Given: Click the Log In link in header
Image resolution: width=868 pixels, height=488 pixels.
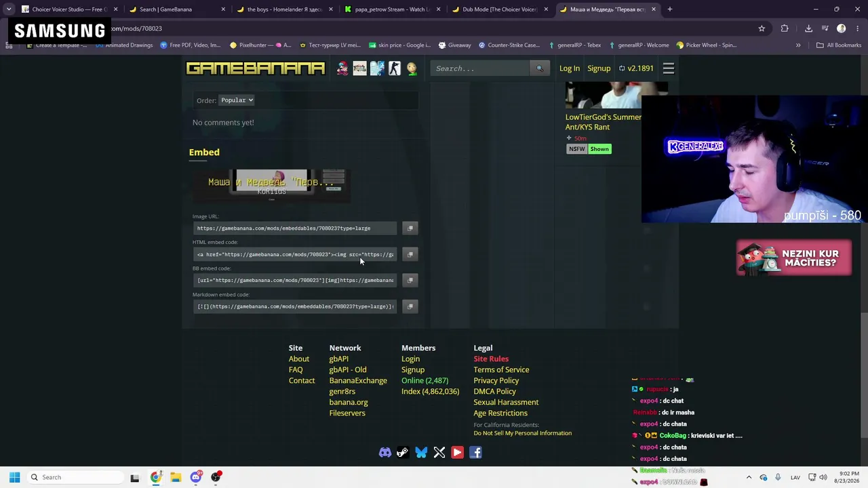Looking at the screenshot, I should pyautogui.click(x=570, y=68).
